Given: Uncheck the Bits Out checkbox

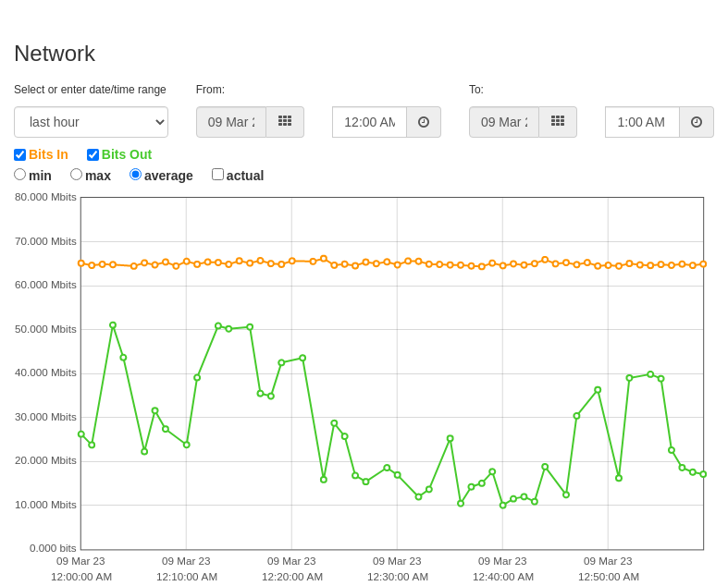Looking at the screenshot, I should (x=93, y=155).
